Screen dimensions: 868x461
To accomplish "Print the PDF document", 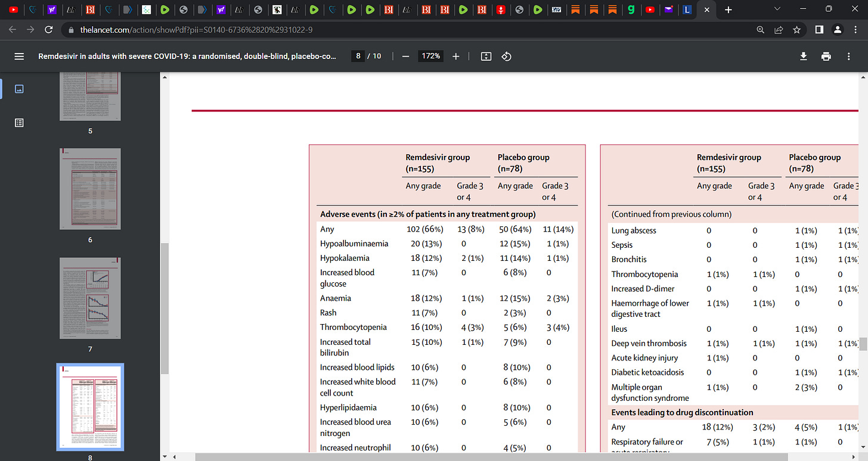I will pos(826,56).
